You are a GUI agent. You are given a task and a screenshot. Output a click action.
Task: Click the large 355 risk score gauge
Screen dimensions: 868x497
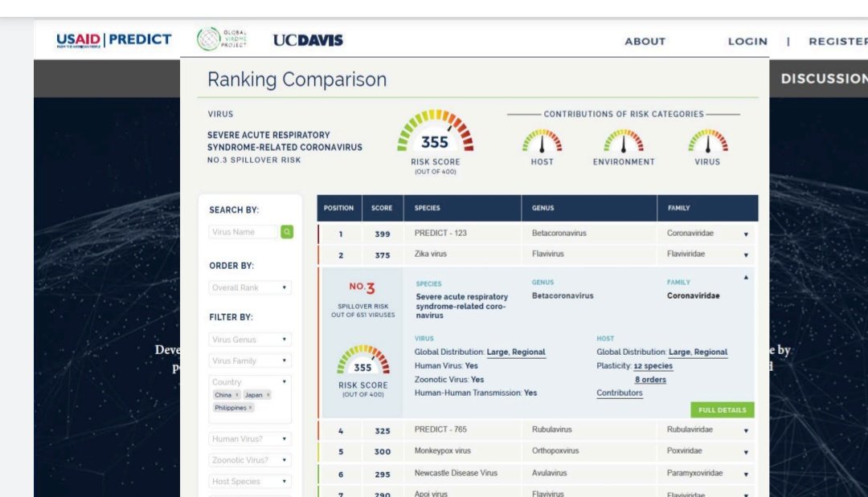coord(435,132)
